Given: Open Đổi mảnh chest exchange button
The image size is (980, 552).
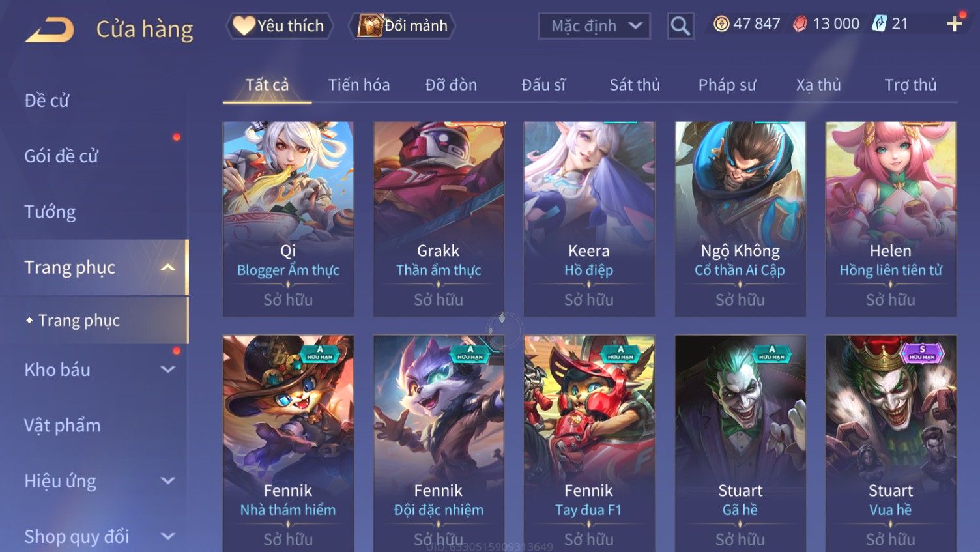Looking at the screenshot, I should (401, 26).
